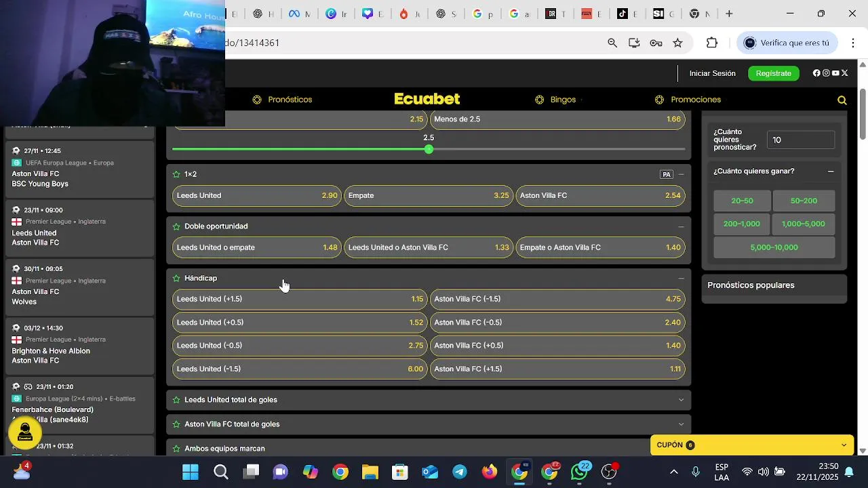Open the X (Twitter) social icon
This screenshot has height=488, width=868.
(845, 73)
